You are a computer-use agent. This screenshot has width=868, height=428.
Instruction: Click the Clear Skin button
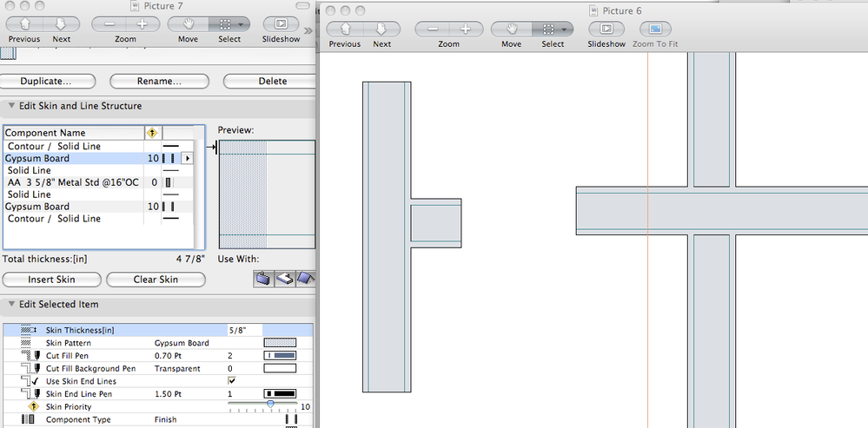coord(156,280)
